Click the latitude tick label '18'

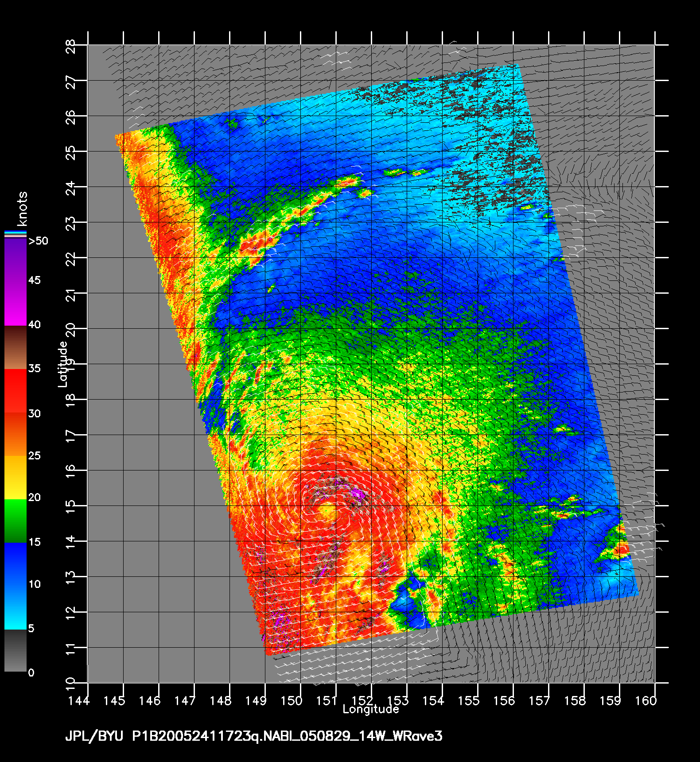point(71,400)
